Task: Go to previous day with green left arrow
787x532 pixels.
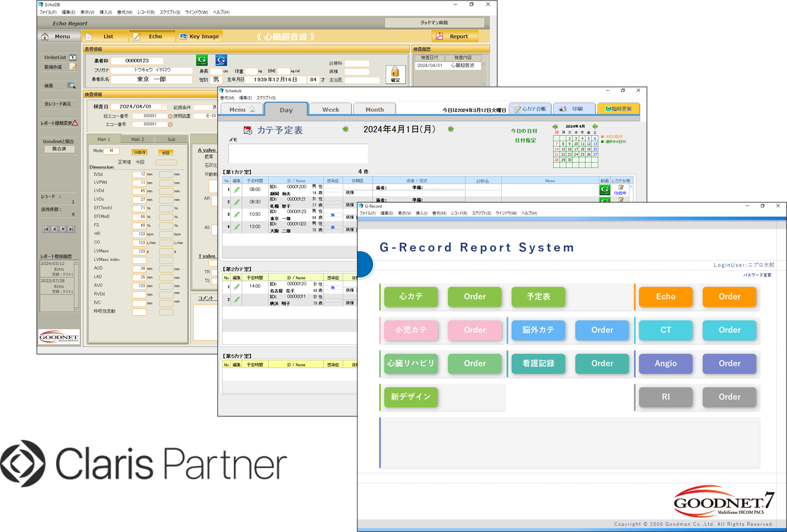Action: (x=345, y=129)
